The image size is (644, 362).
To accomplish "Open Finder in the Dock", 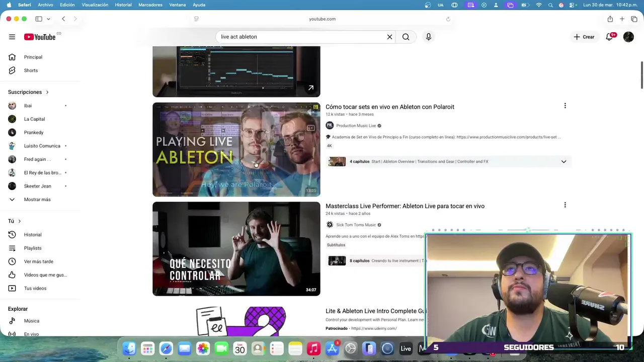I will point(129,348).
